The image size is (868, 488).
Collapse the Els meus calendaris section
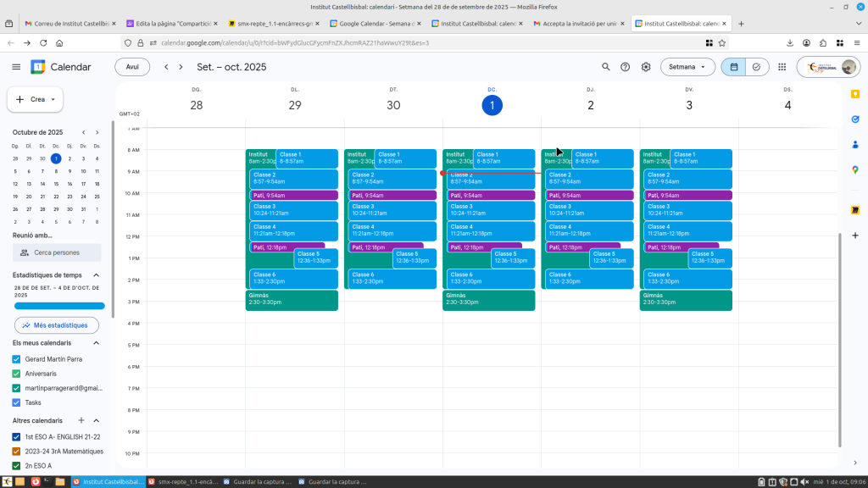tap(96, 343)
